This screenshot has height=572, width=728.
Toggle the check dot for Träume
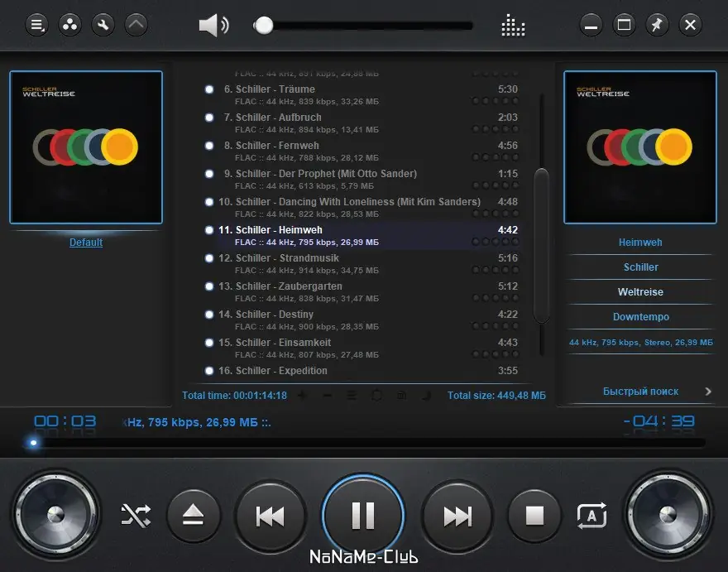[209, 89]
